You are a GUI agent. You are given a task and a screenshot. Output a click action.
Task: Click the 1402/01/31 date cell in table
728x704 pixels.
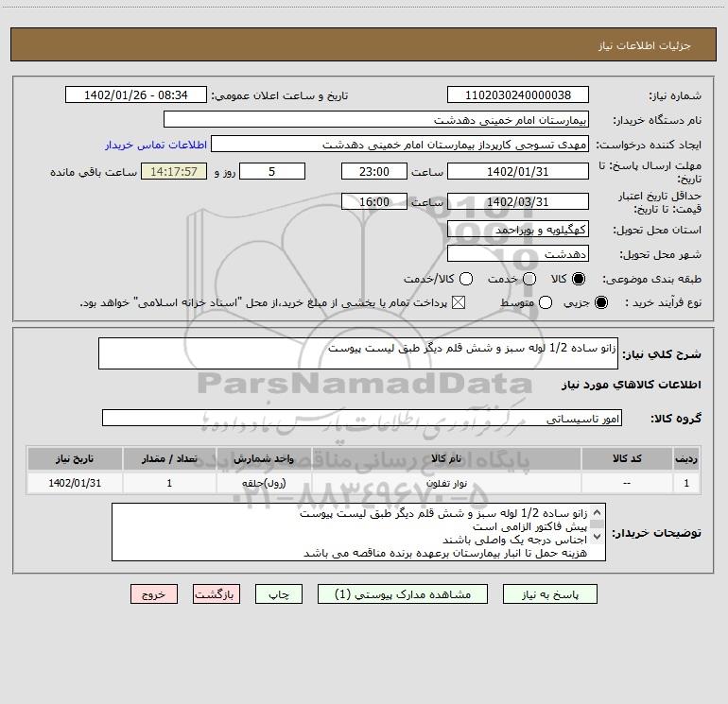point(75,483)
